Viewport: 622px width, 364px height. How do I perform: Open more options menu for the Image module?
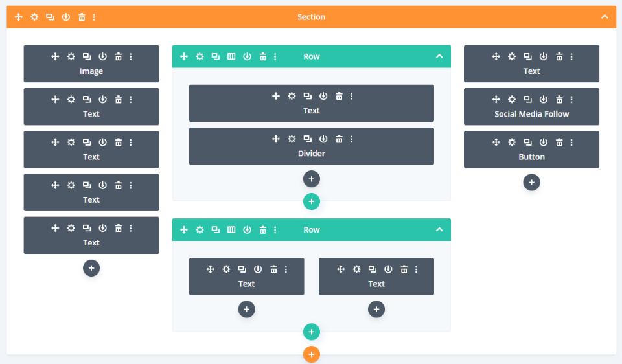(131, 57)
